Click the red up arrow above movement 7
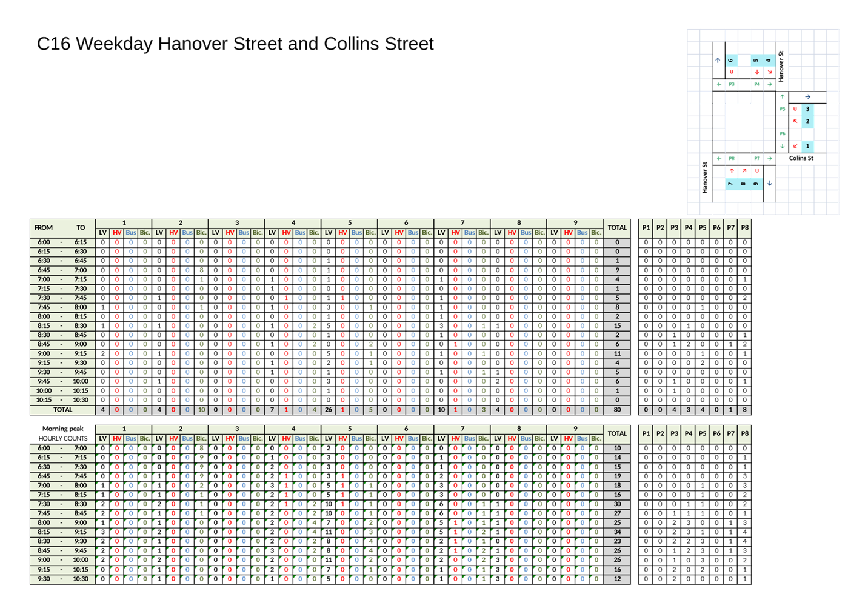 tap(732, 170)
